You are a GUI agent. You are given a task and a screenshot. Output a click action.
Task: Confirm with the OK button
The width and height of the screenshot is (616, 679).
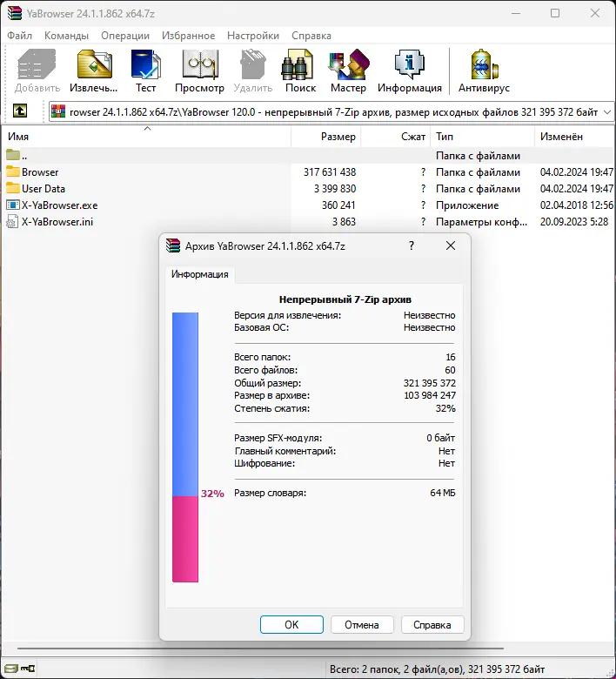point(291,624)
